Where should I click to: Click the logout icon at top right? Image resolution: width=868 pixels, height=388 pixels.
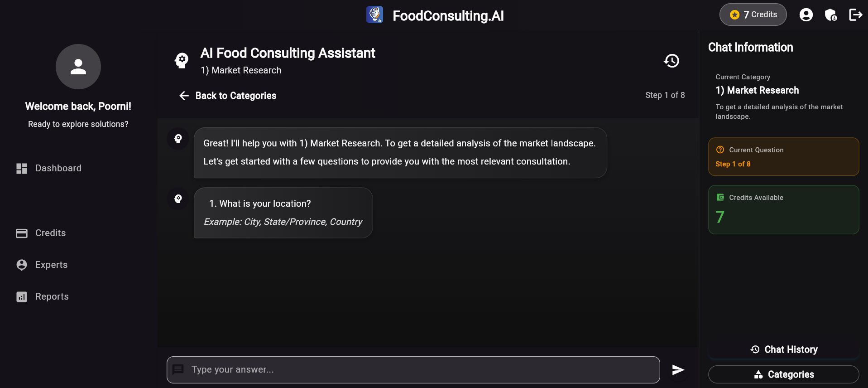(856, 15)
